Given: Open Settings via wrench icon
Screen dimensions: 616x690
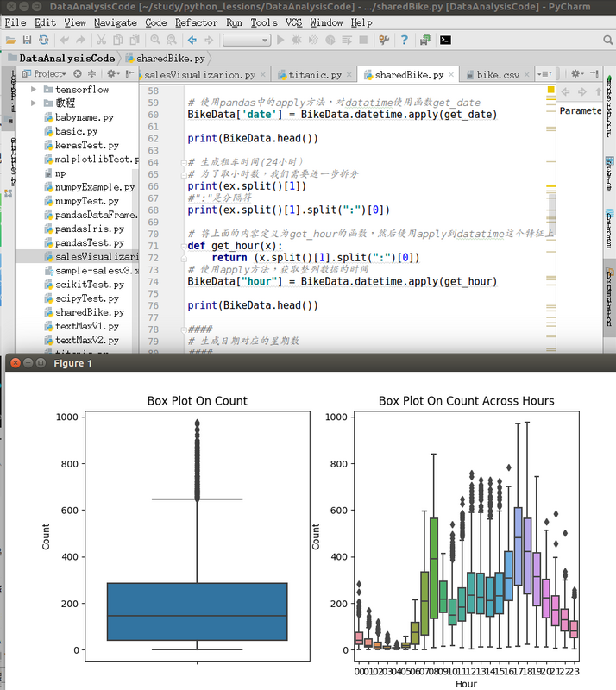Looking at the screenshot, I should pos(384,40).
